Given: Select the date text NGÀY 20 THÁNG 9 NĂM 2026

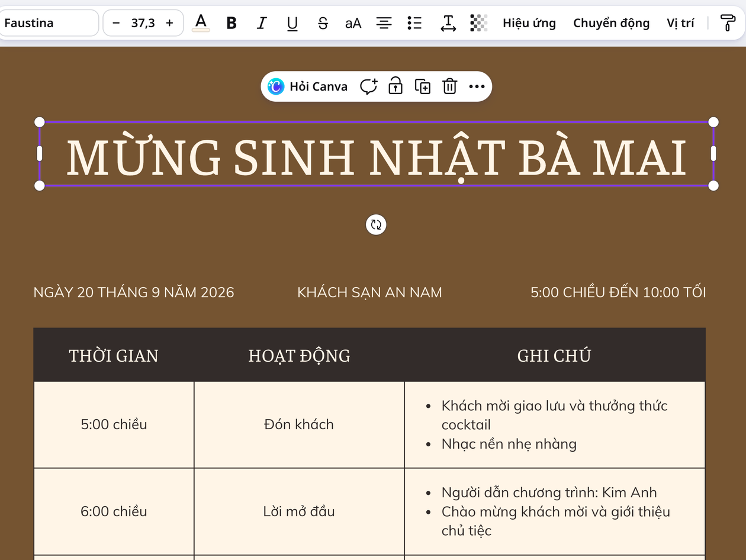Looking at the screenshot, I should pos(134,292).
